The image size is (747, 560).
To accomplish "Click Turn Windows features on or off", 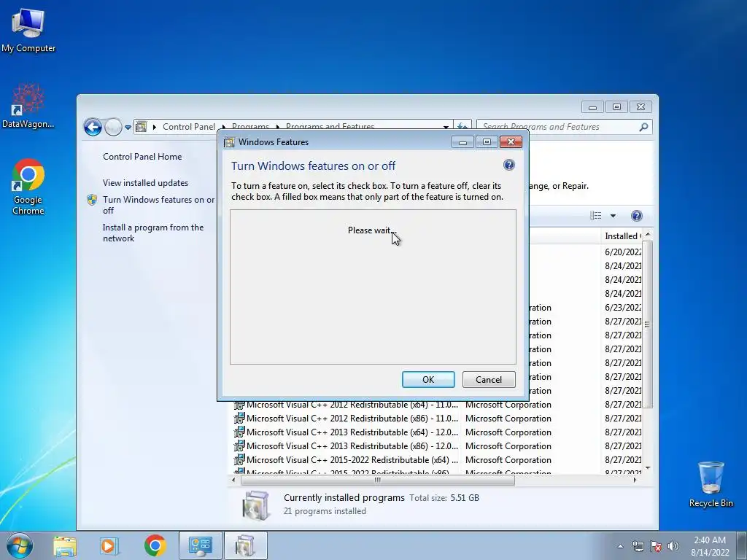I will [158, 205].
